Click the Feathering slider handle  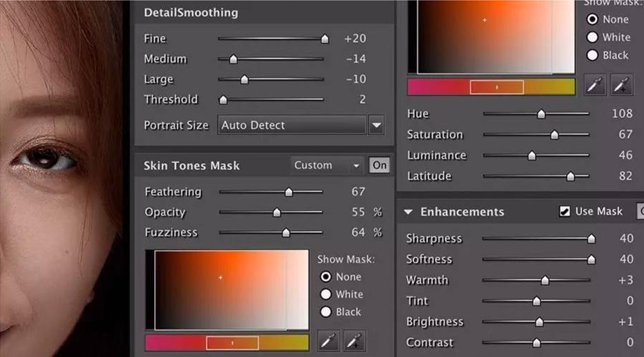[289, 192]
